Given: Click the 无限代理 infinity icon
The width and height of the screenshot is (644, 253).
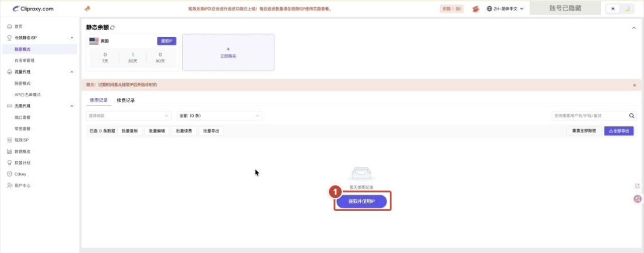Looking at the screenshot, I should pos(10,106).
